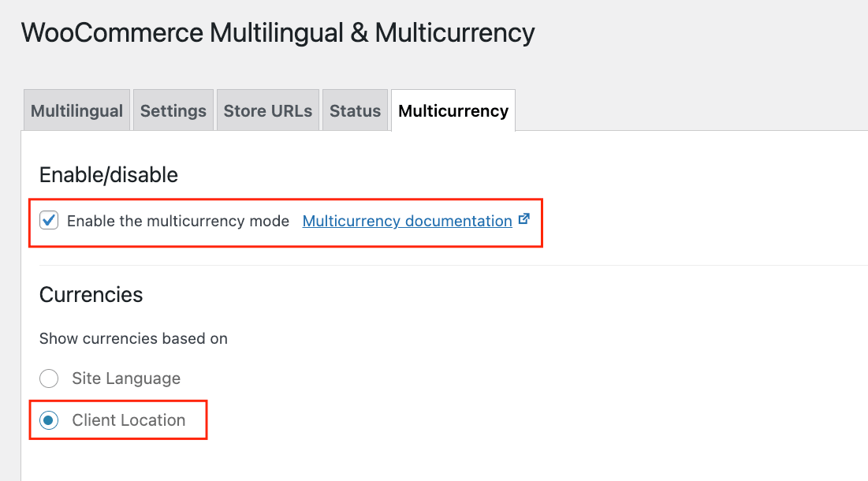
Task: Click the 'Site Language' option label
Action: tap(126, 378)
